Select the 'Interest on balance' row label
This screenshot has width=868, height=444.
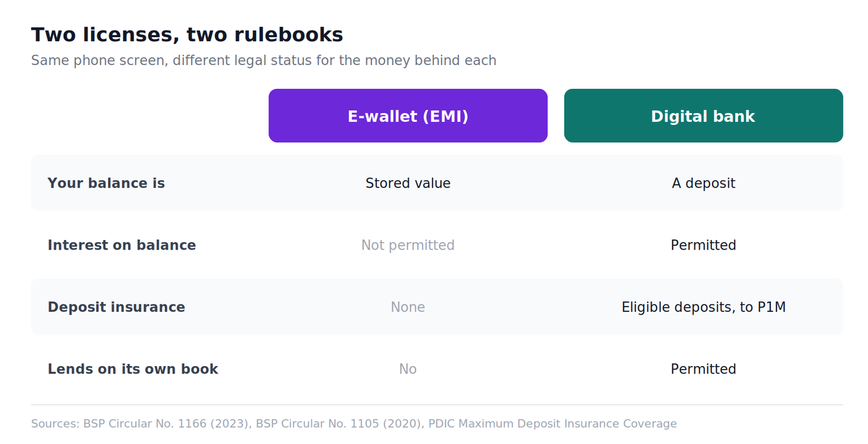coord(121,245)
